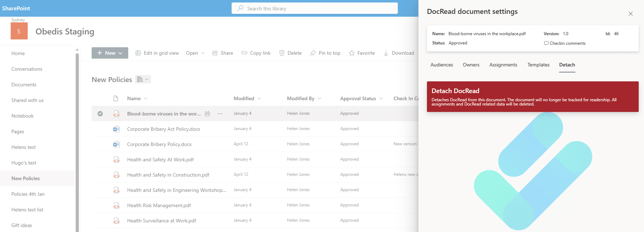Download the selected file
Viewport: 644px width, 232px height.
point(399,53)
